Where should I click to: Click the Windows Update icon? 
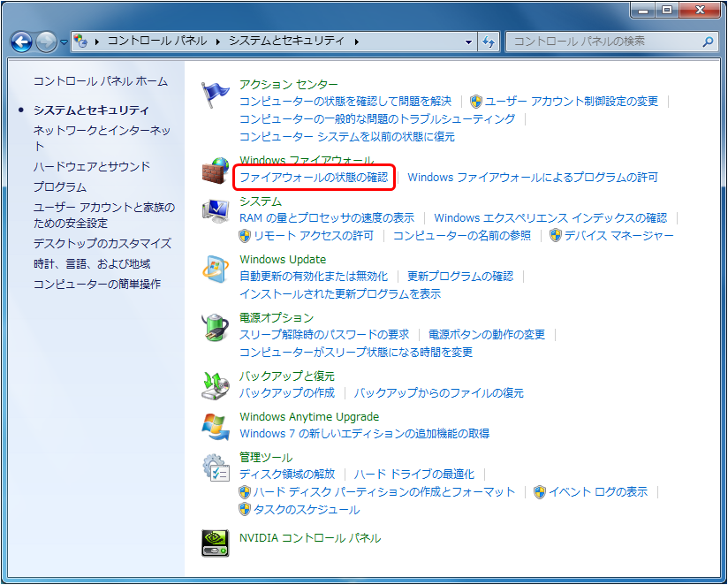[x=215, y=270]
